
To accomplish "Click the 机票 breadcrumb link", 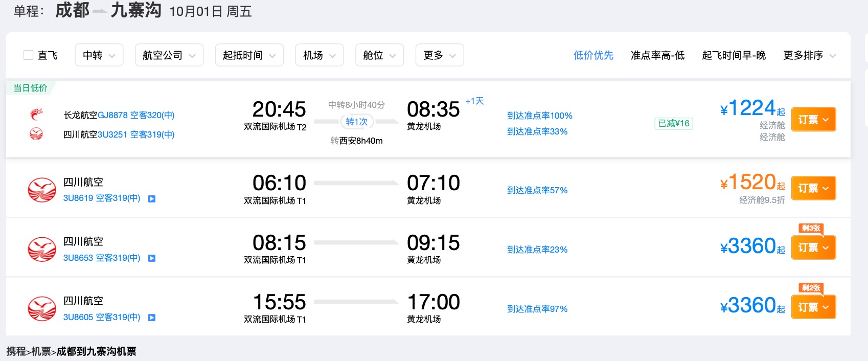I will coord(41,351).
